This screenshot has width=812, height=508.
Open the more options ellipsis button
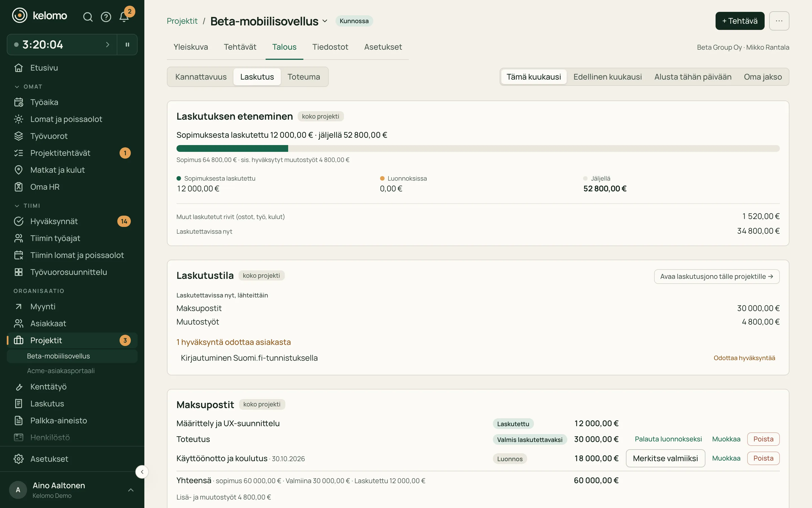[779, 21]
